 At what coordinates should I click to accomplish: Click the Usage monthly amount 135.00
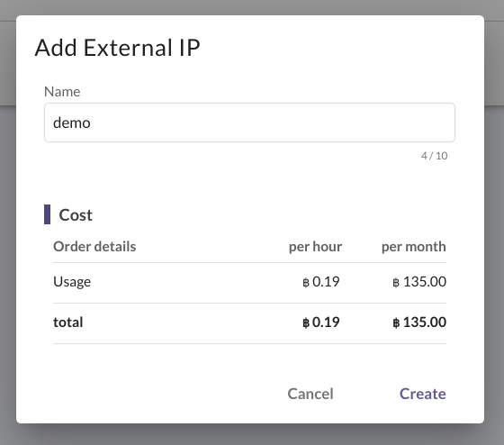coord(425,282)
